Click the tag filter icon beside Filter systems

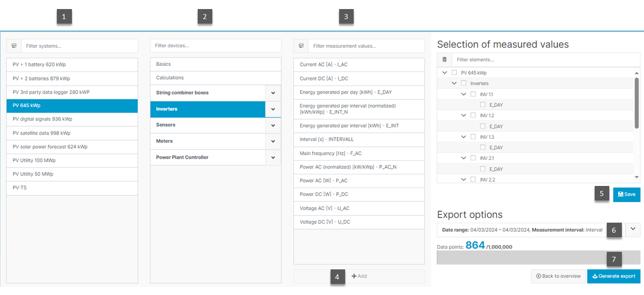[14, 45]
